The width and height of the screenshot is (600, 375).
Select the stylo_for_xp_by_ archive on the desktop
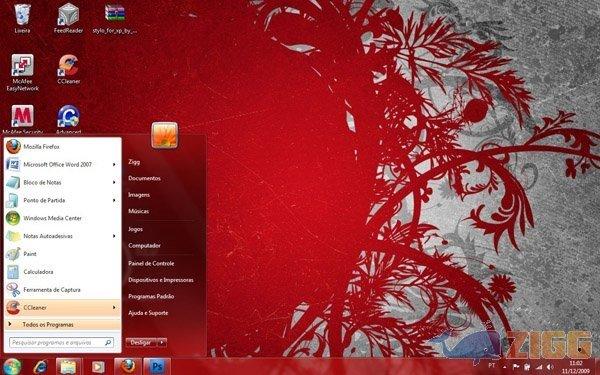pos(115,18)
